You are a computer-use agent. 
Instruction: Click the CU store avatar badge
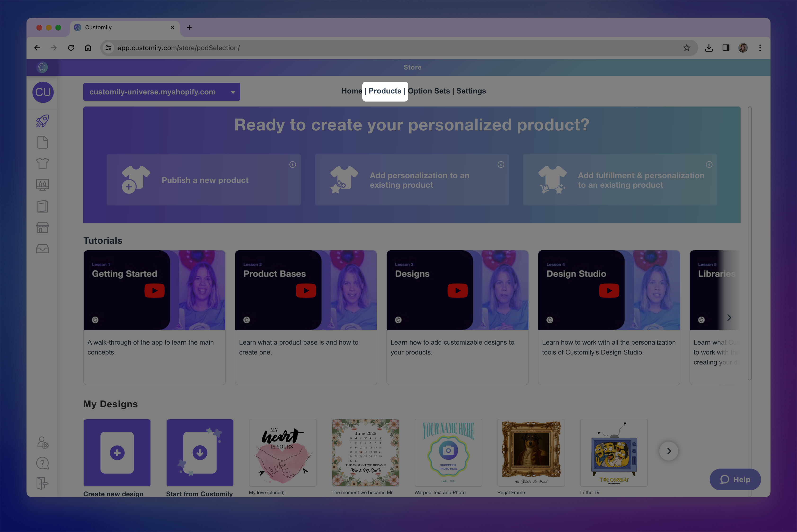point(43,92)
